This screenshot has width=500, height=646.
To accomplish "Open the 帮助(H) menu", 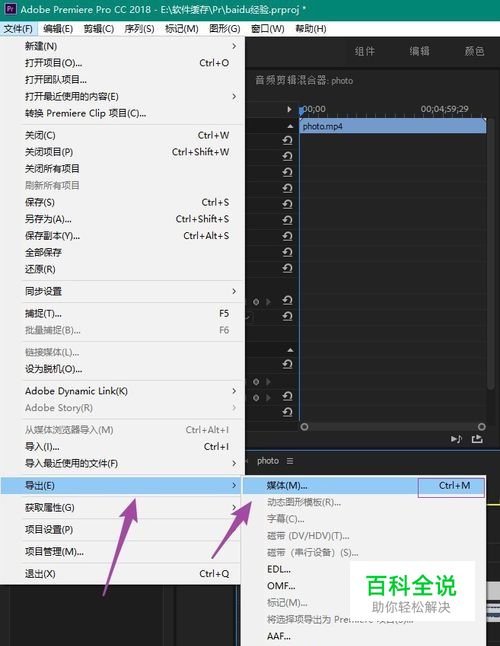I will pos(311,29).
